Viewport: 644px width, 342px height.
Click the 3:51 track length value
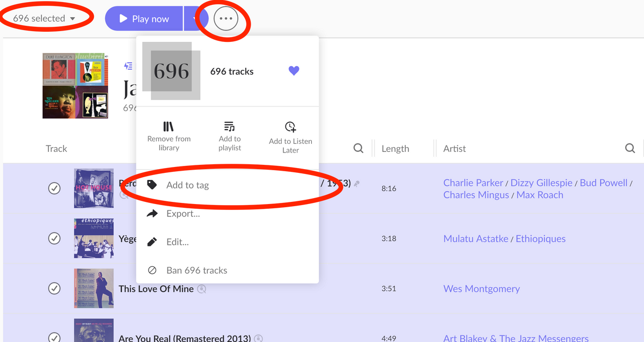(389, 288)
